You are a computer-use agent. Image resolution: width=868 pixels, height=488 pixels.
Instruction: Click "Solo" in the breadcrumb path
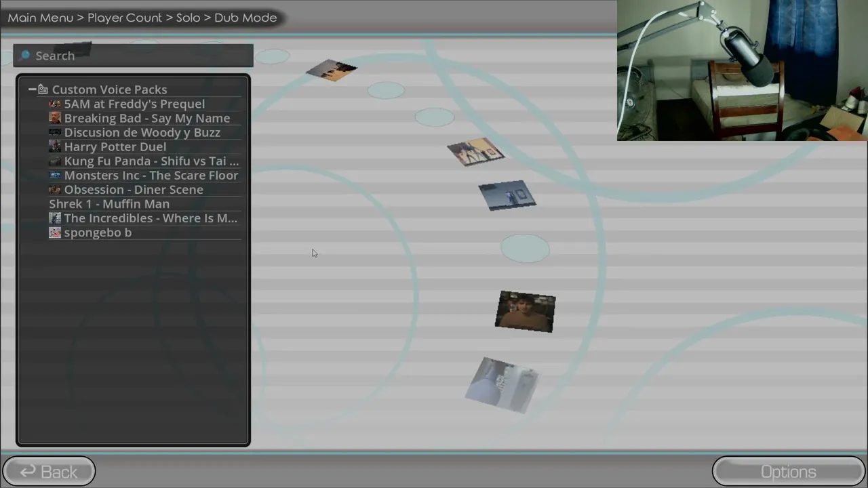189,18
